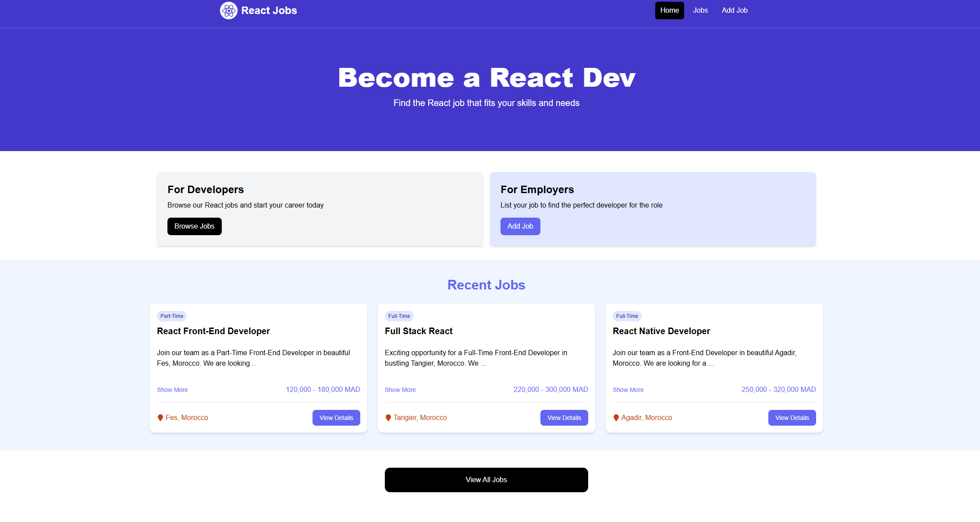Click the Tangier, Morocco location text
This screenshot has width=980, height=522.
point(420,418)
